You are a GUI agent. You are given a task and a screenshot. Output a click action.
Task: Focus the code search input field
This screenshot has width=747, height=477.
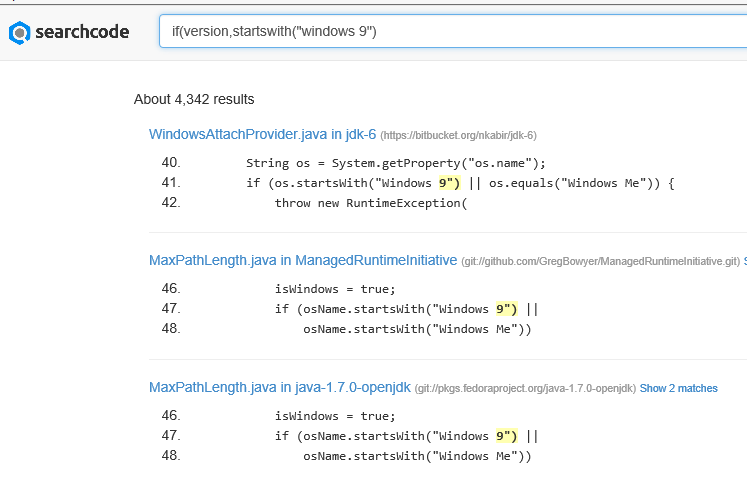(453, 31)
